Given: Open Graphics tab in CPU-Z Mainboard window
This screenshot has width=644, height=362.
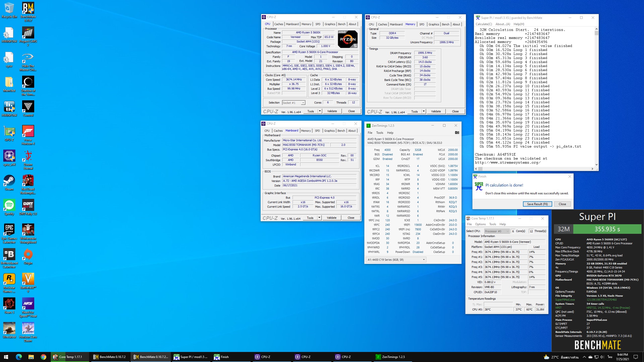Looking at the screenshot, I should pyautogui.click(x=330, y=131).
